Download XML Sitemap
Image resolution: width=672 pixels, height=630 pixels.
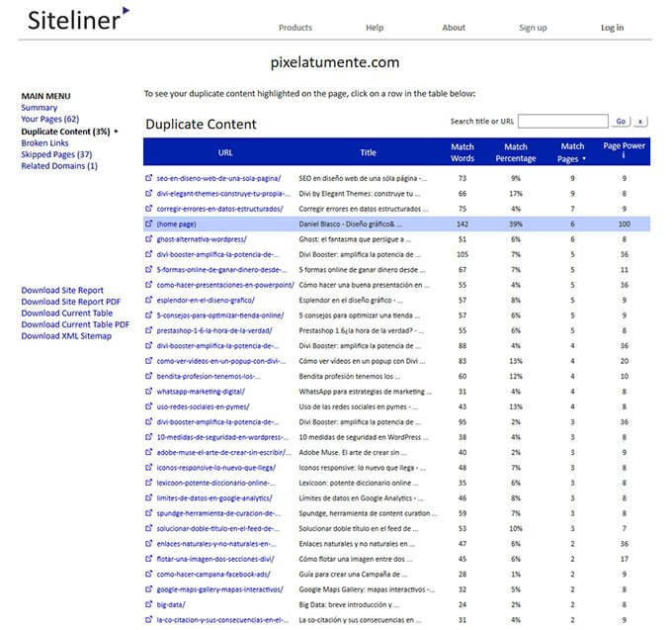[66, 336]
